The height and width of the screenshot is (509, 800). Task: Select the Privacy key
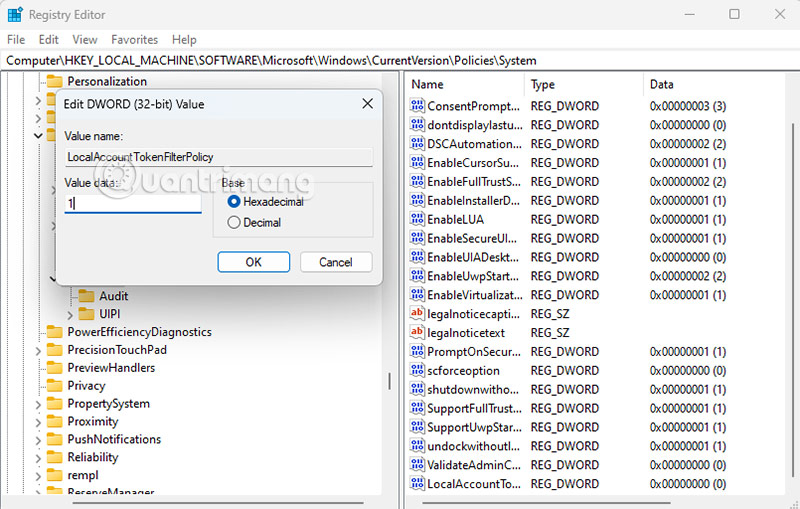86,386
